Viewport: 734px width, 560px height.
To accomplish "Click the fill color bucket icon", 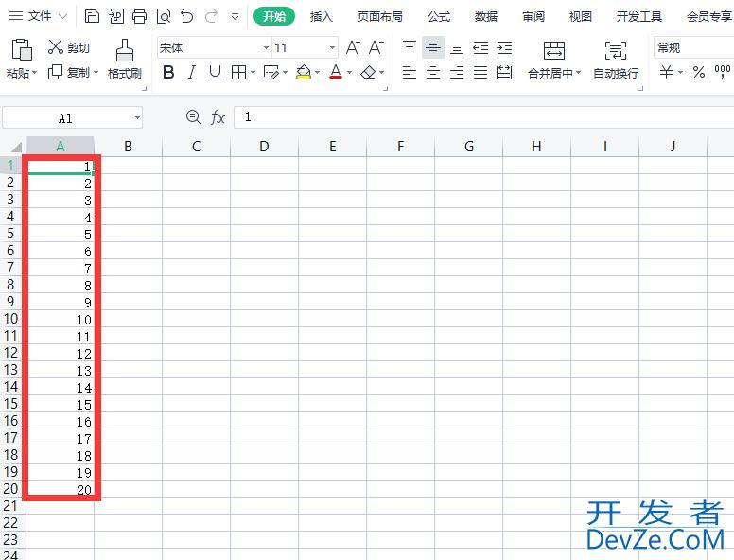I will pyautogui.click(x=304, y=73).
